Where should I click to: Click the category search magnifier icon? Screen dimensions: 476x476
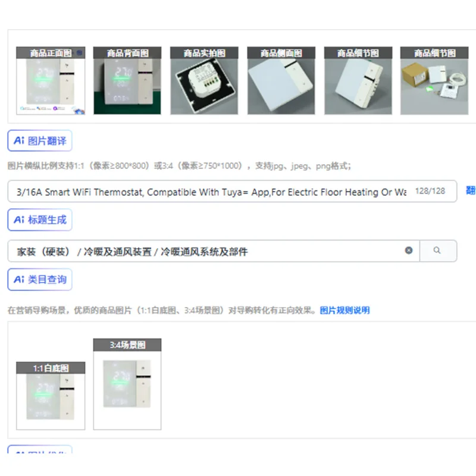tap(437, 250)
